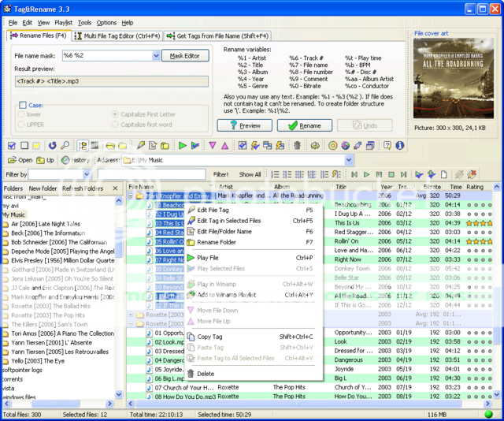Click the green Play arrow in the main toolbar
Screen dimensions: 504x421
183,146
